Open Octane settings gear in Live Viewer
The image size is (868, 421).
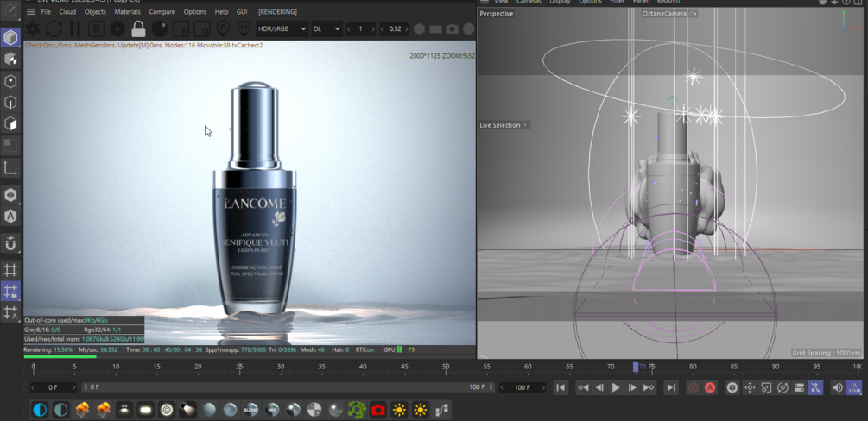(117, 28)
